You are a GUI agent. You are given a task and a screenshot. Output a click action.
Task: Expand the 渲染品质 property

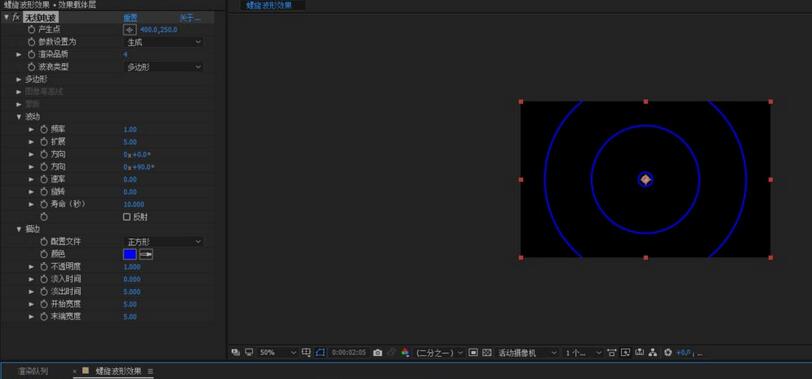click(x=19, y=54)
